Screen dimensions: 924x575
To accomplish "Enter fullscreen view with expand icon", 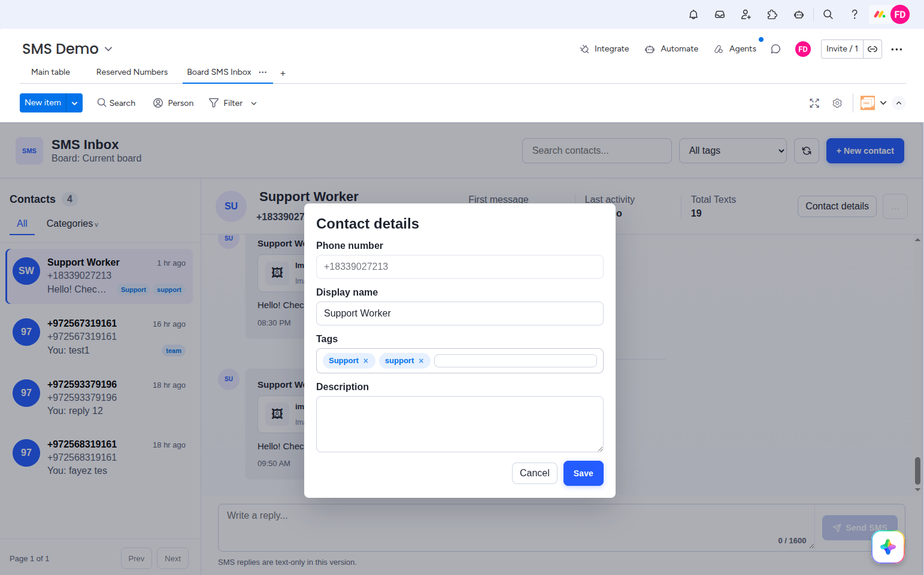I will click(x=814, y=103).
